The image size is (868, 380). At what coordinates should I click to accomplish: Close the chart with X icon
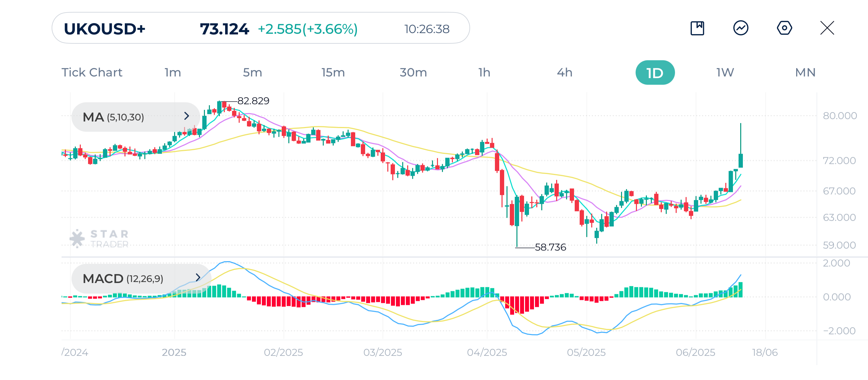827,28
